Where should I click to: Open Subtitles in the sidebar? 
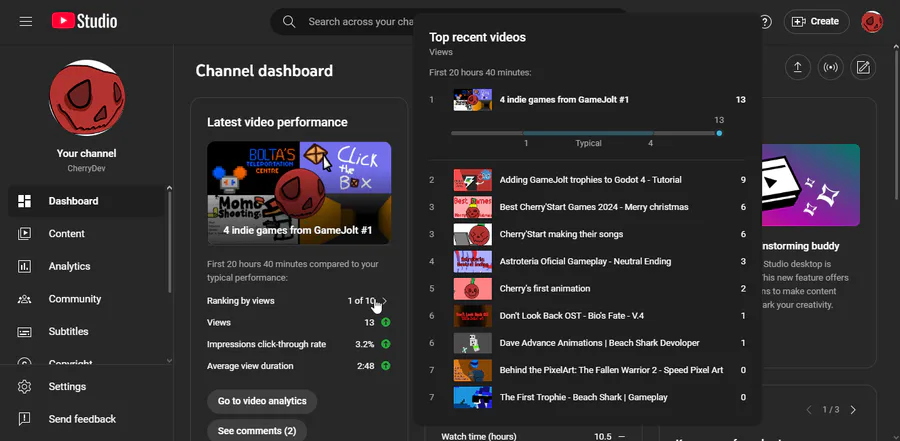86,332
